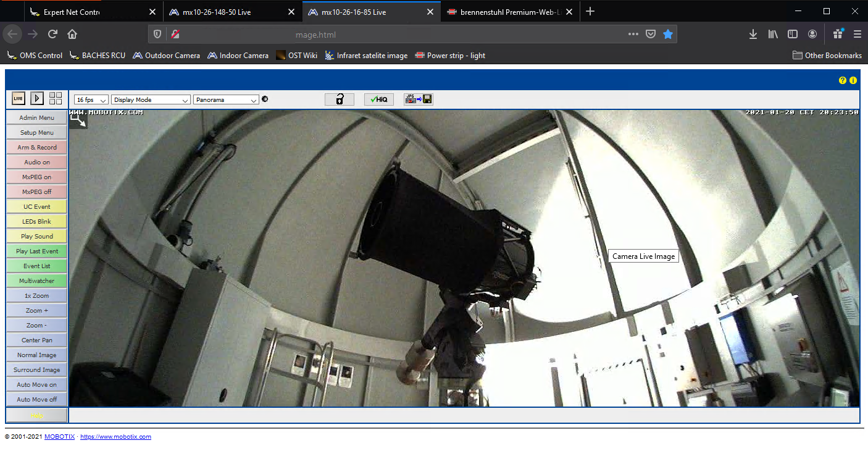Click the blue bookmark star icon
Screen dimensions: 868x456
pyautogui.click(x=667, y=35)
